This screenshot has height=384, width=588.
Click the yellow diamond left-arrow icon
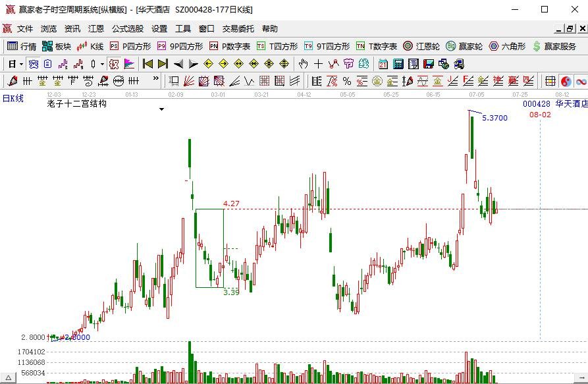point(209,64)
